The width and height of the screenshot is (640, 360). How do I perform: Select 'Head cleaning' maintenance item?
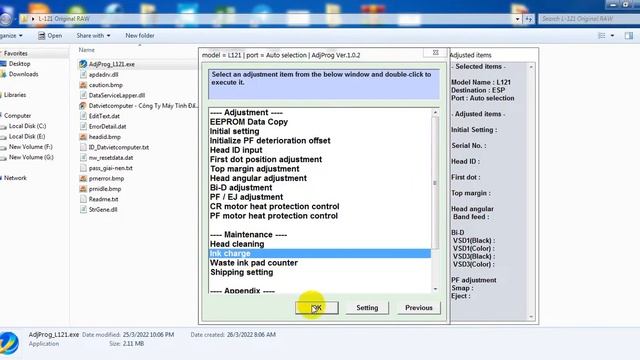pos(237,244)
